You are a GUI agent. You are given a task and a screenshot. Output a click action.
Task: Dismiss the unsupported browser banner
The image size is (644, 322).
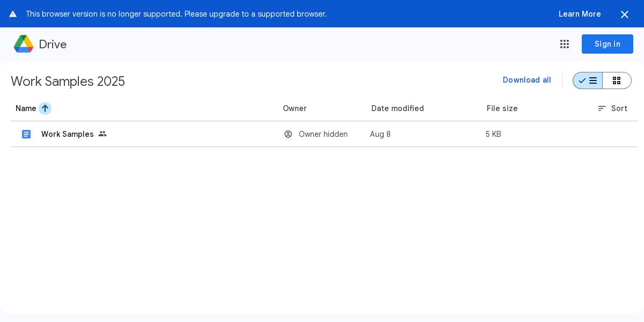click(625, 14)
